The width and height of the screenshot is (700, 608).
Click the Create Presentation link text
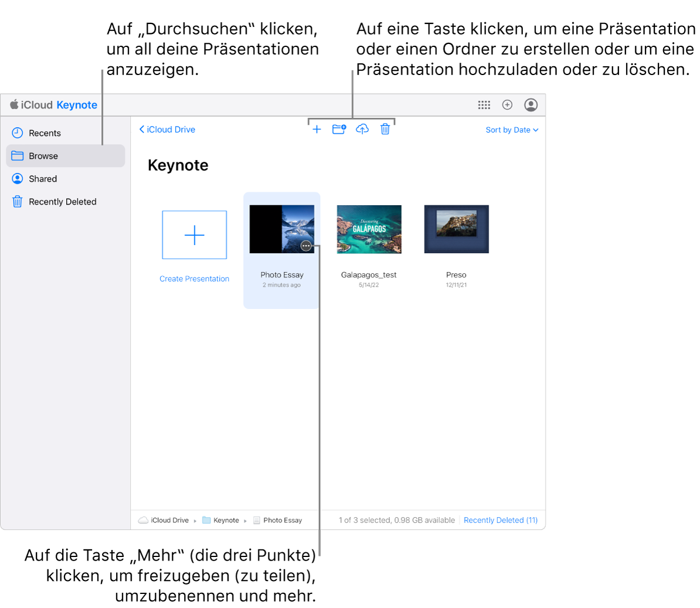(194, 278)
